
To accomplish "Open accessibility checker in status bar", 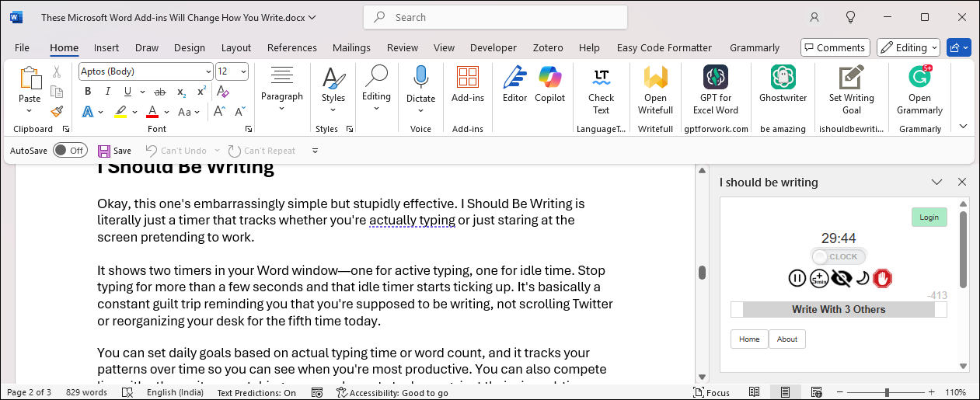I will tap(392, 393).
